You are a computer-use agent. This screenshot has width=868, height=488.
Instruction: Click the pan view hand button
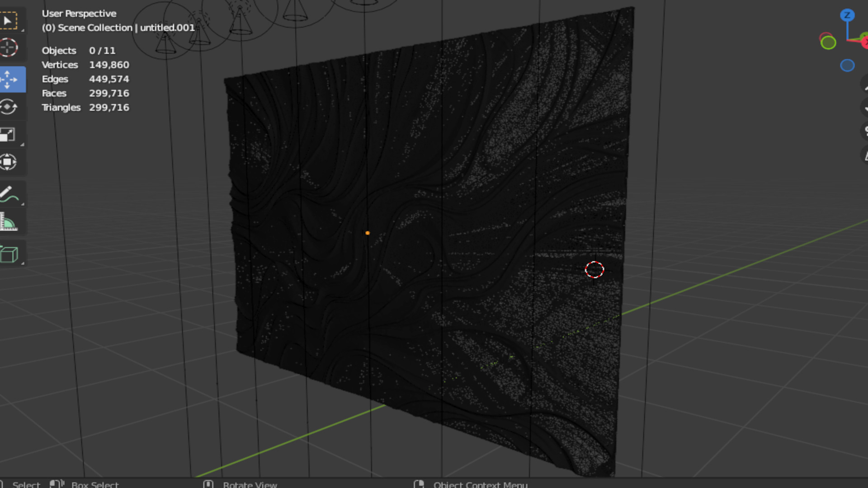click(864, 108)
